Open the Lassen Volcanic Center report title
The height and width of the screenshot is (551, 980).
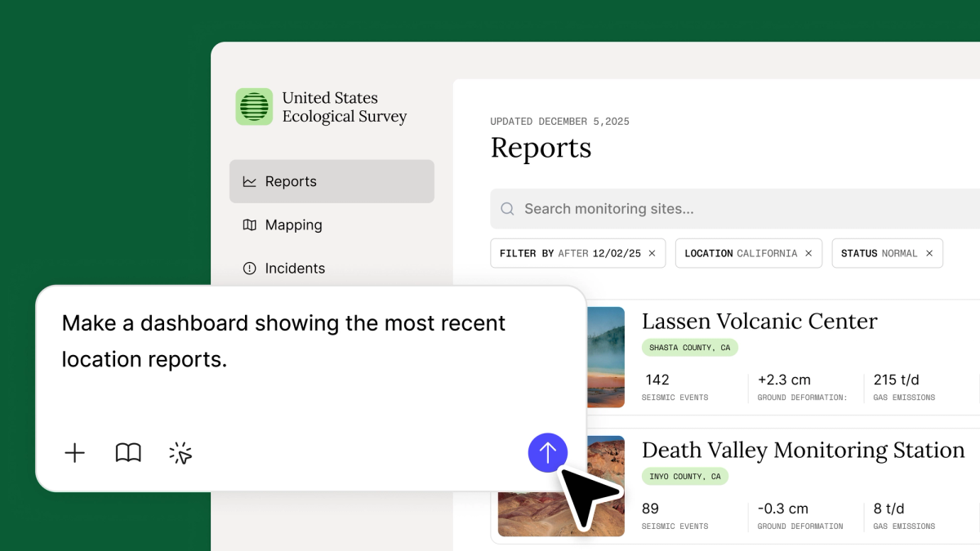759,321
